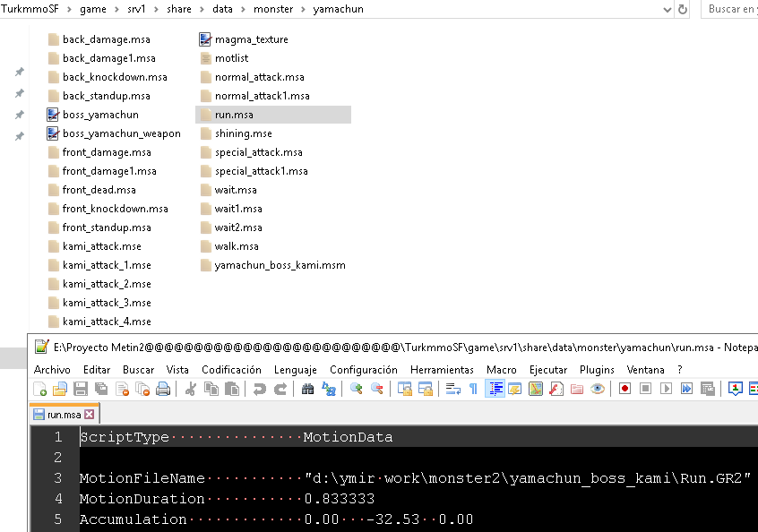Open the Macro menu
The height and width of the screenshot is (532, 758).
pos(502,370)
